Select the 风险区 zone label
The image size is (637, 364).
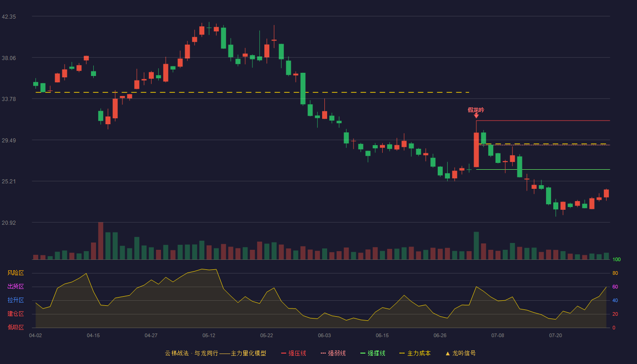click(15, 273)
